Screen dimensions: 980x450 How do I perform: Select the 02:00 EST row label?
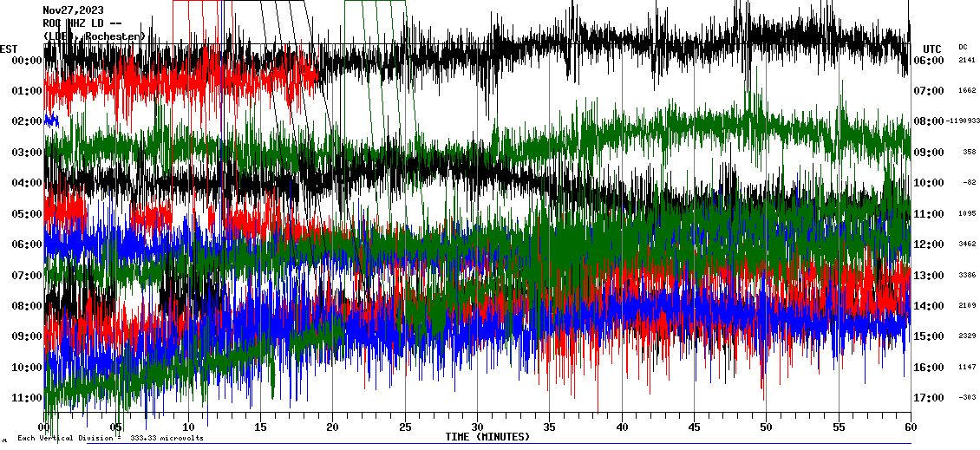26,122
